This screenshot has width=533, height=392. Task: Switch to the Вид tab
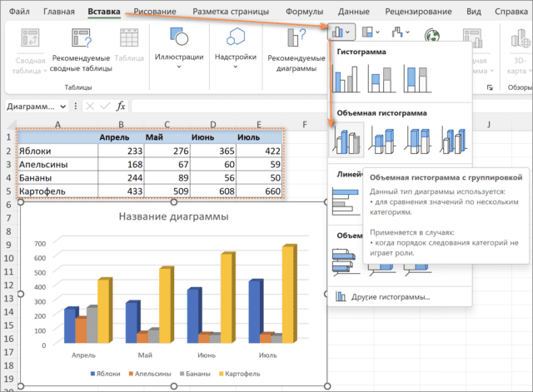(x=474, y=11)
